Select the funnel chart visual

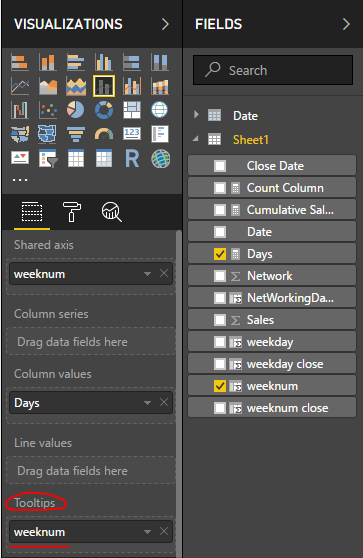pyautogui.click(x=76, y=134)
